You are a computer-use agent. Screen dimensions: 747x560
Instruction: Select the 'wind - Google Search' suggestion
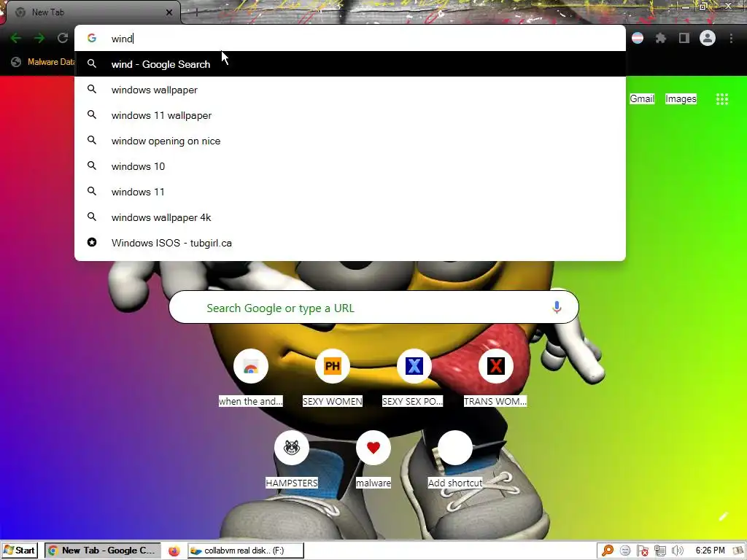[x=349, y=64]
